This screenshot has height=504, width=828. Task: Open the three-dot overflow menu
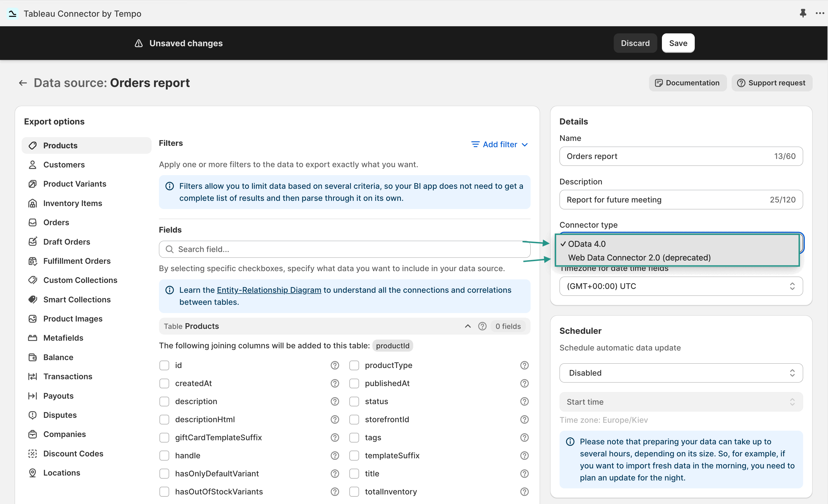coord(820,13)
